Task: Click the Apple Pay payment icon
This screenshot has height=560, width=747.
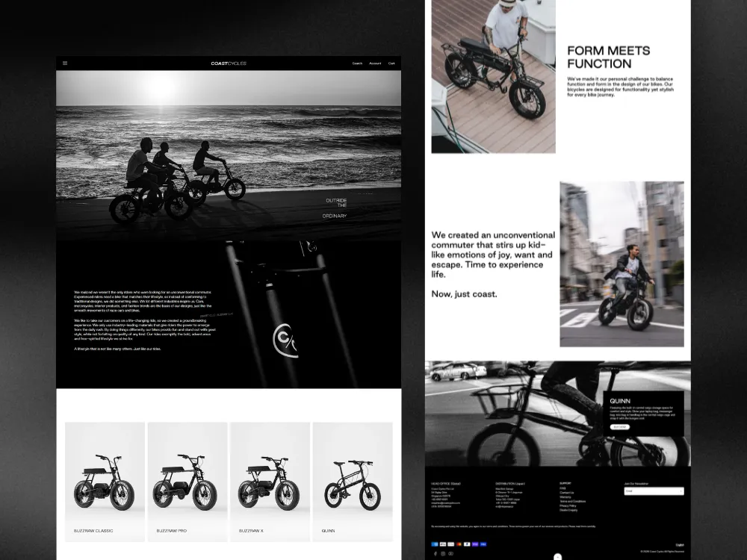Action: (443, 544)
